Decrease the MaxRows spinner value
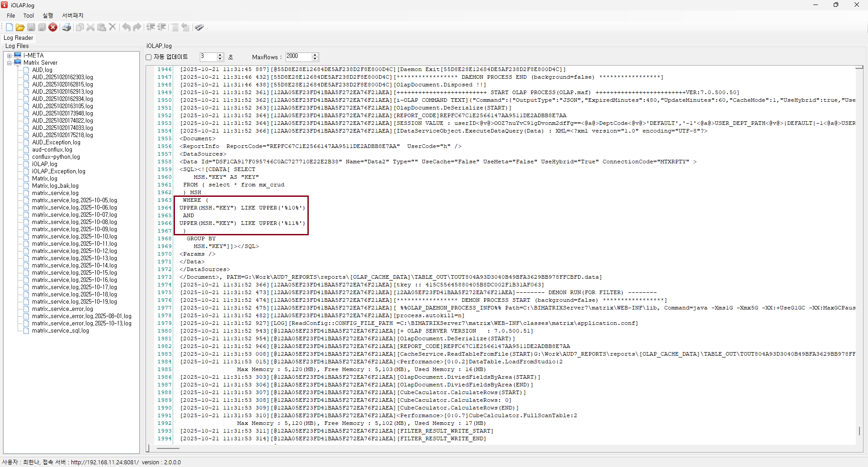Screen dimensions: 868x467 pos(315,59)
